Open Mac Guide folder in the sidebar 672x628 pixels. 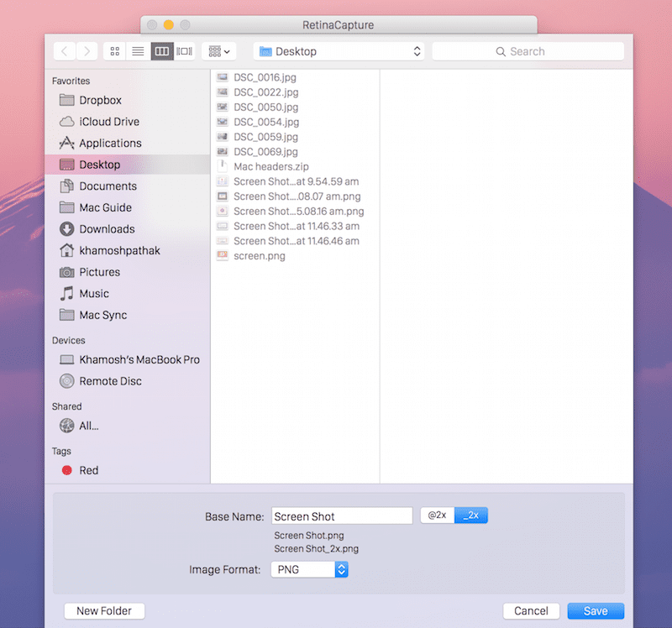127,207
